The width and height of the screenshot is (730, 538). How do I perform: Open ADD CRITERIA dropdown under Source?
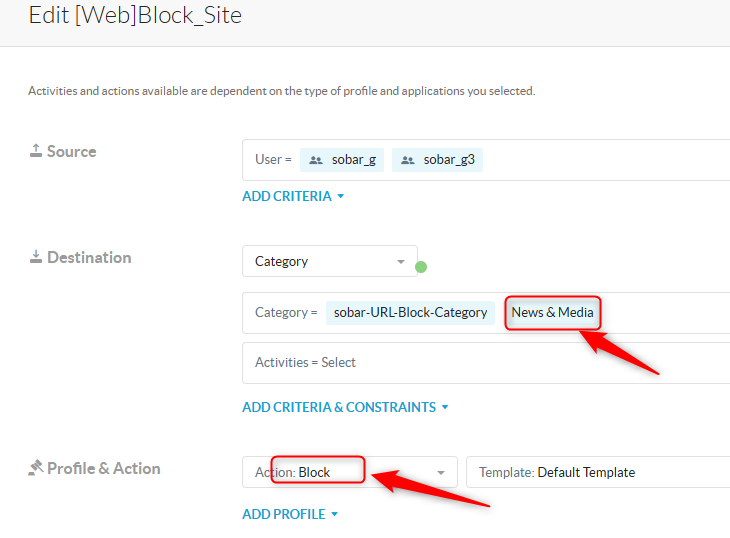click(x=293, y=196)
